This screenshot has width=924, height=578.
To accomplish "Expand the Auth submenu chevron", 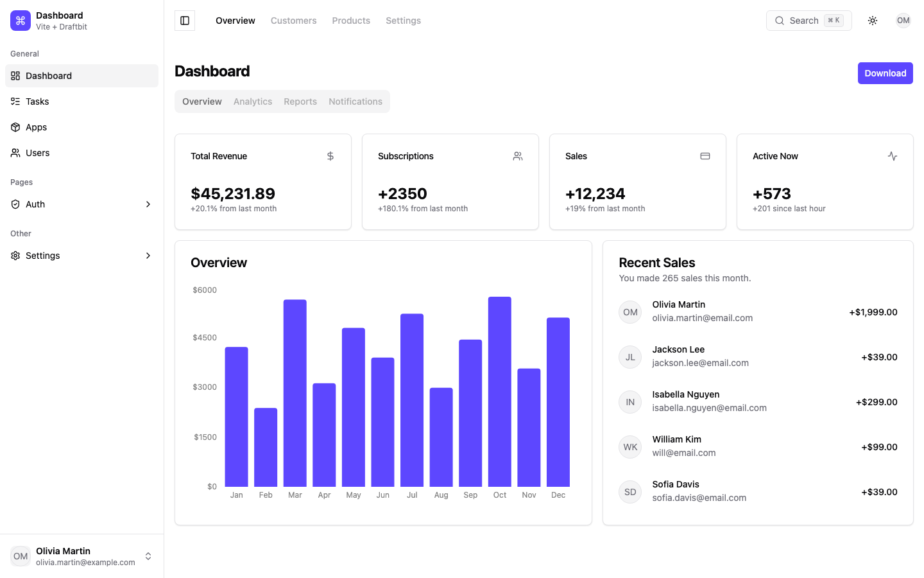I will [148, 204].
